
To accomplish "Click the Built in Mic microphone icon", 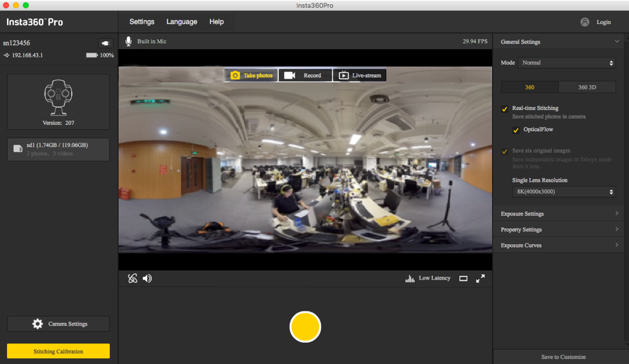I will pos(128,41).
